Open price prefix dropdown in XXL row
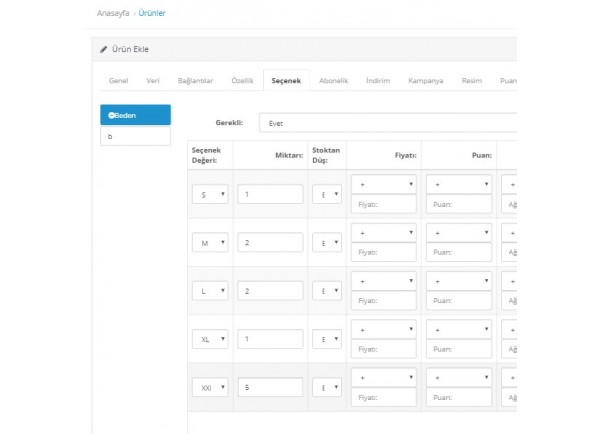This screenshot has width=600, height=434. [384, 378]
